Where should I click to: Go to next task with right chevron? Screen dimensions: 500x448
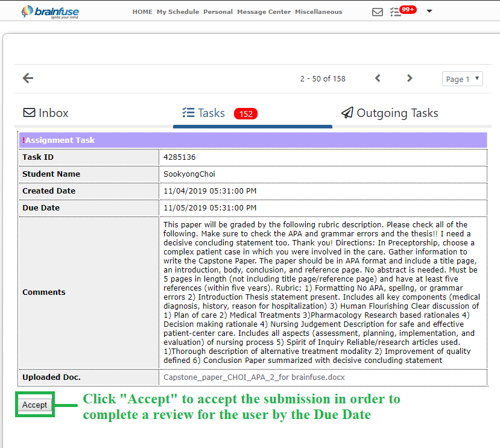(x=410, y=78)
